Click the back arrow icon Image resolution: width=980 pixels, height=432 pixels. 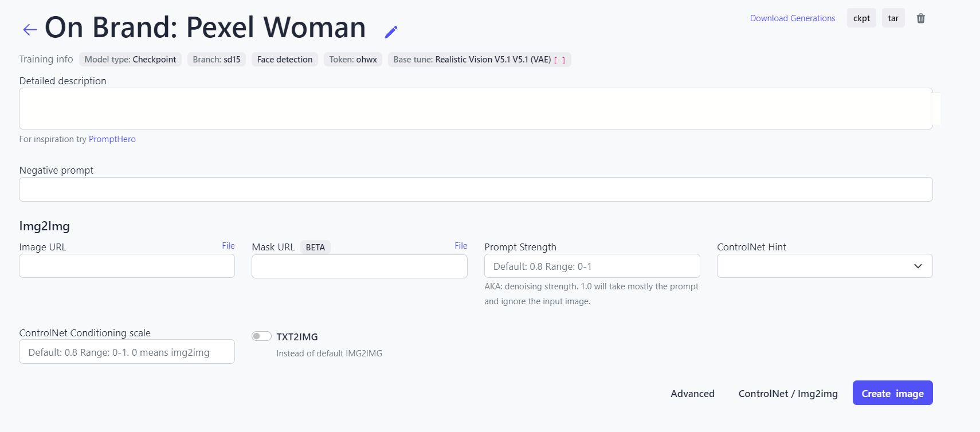click(x=30, y=30)
